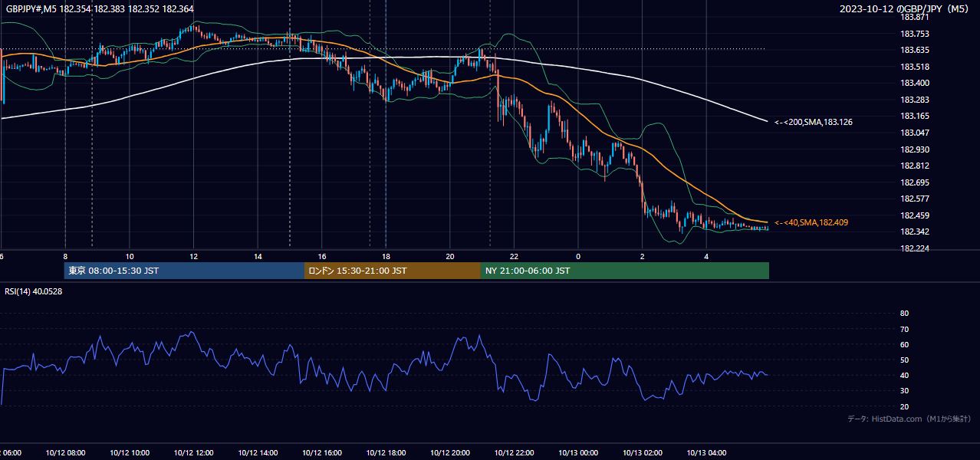Image resolution: width=980 pixels, height=460 pixels.
Task: Click hour tick 14 on price chart axis
Action: coord(258,256)
